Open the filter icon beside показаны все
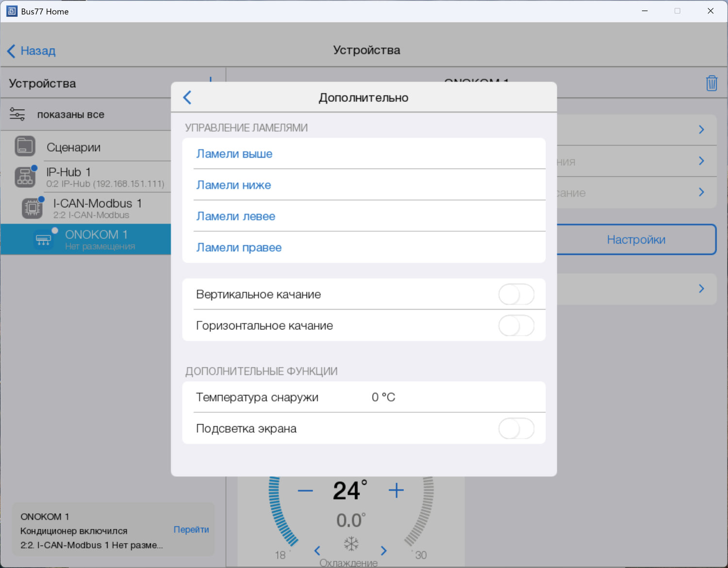 pyautogui.click(x=17, y=115)
